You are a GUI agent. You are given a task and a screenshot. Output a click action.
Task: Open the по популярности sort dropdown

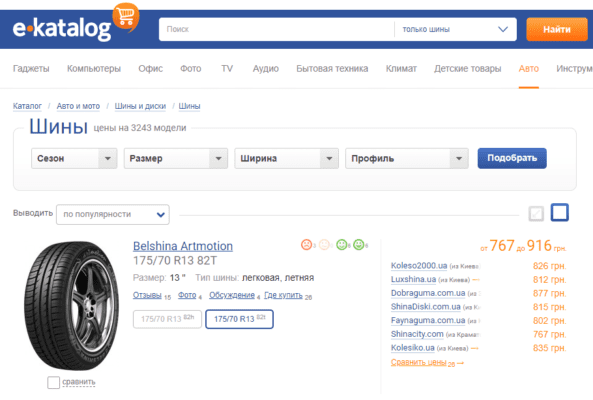[x=113, y=214]
